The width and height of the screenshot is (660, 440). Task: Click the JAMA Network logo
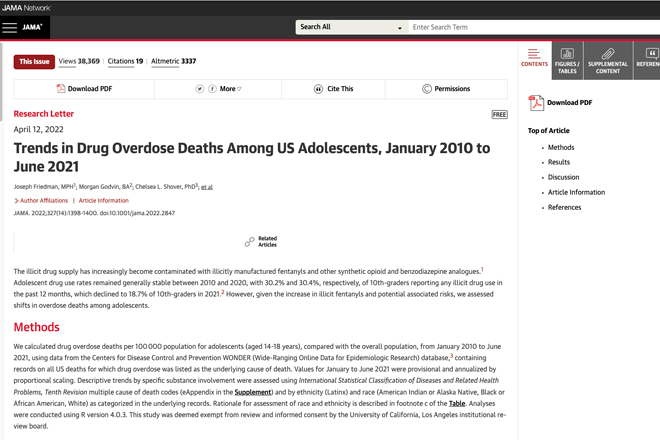pyautogui.click(x=26, y=8)
